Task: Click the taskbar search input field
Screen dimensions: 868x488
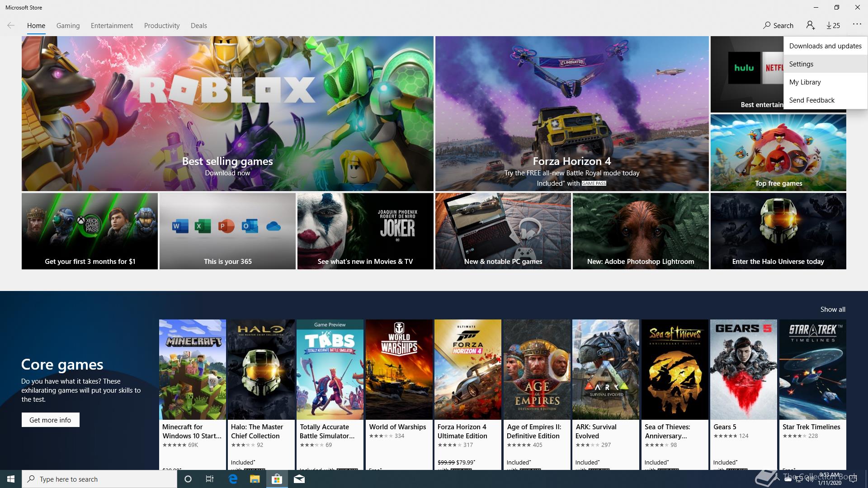Action: pyautogui.click(x=99, y=479)
